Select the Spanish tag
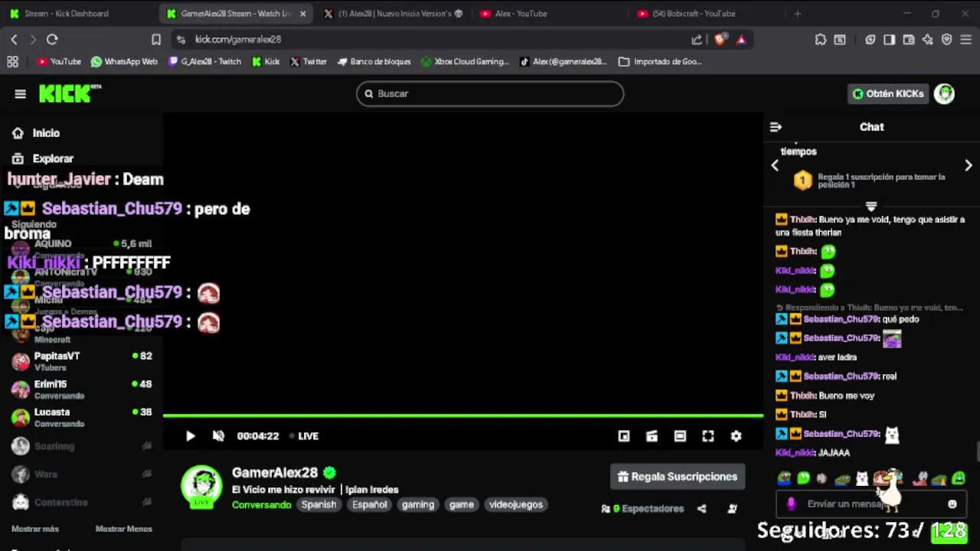980x551 pixels. (x=318, y=505)
